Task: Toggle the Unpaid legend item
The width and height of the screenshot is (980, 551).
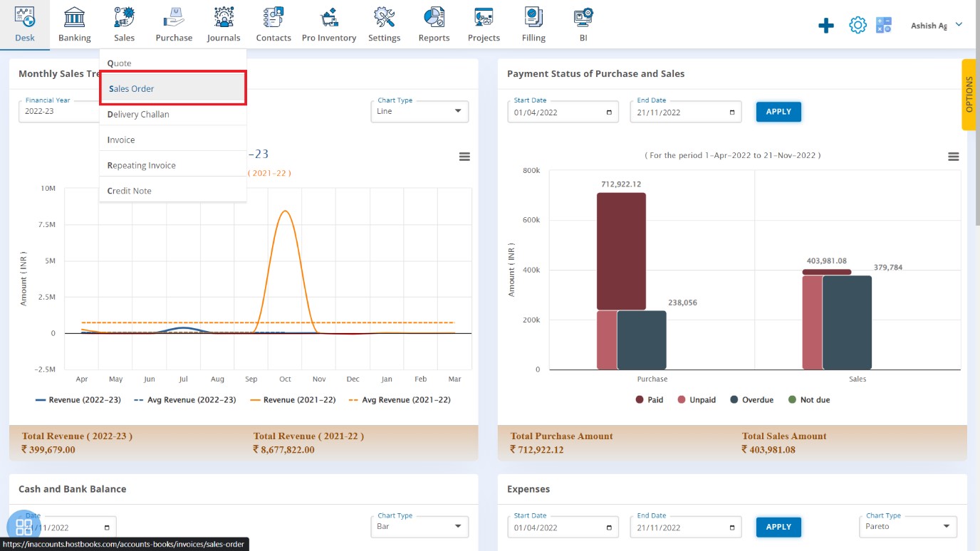Action: point(697,400)
